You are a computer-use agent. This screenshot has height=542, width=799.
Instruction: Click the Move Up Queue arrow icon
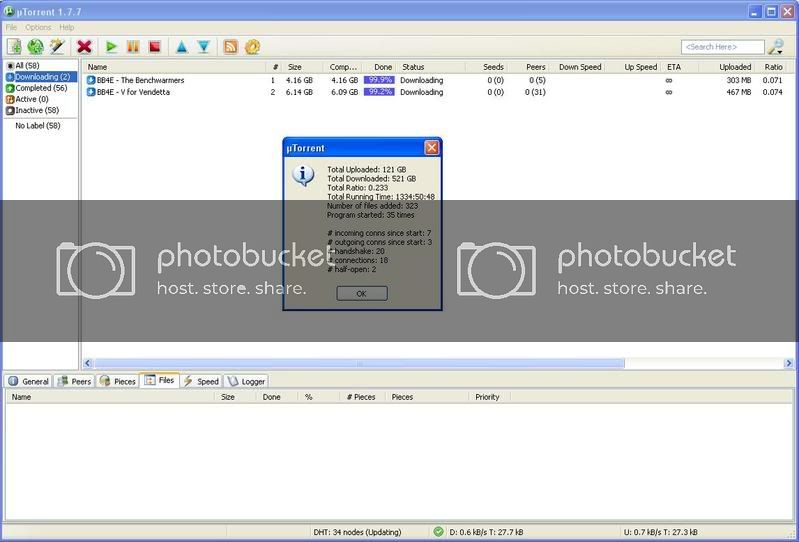coord(181,47)
